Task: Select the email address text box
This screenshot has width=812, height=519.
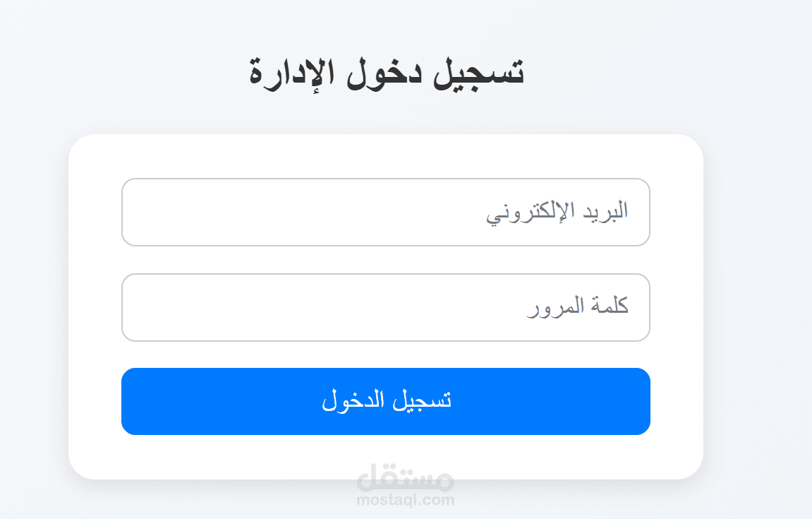Action: coord(385,212)
